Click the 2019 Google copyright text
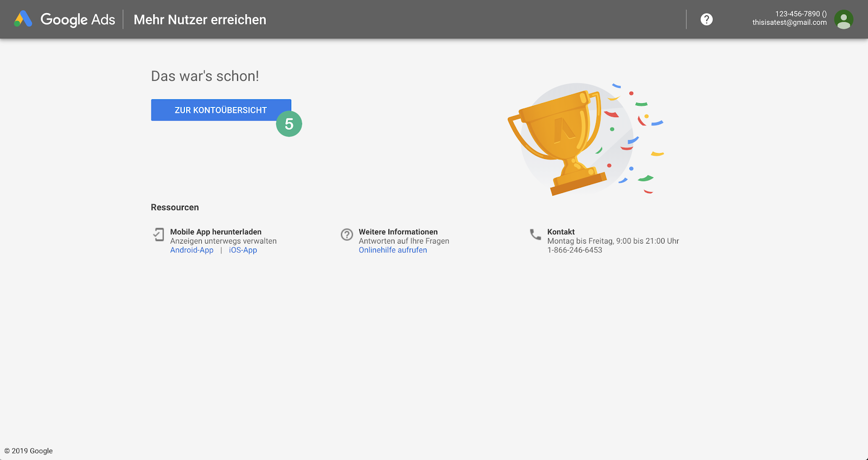Image resolution: width=868 pixels, height=460 pixels. point(29,451)
